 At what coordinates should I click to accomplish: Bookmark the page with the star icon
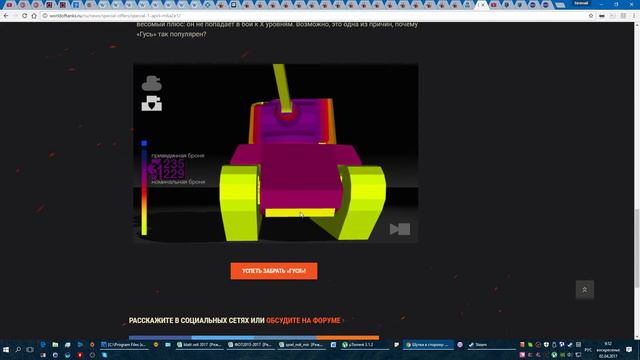point(591,16)
